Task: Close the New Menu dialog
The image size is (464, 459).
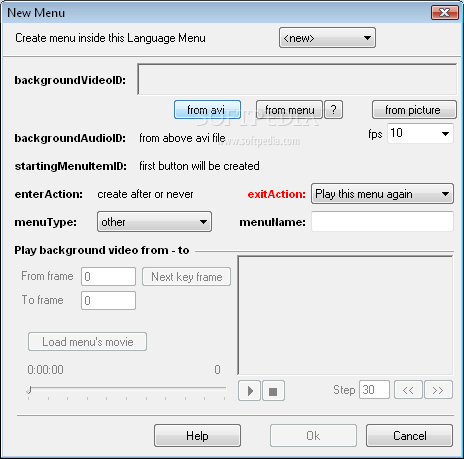Action: point(445,13)
